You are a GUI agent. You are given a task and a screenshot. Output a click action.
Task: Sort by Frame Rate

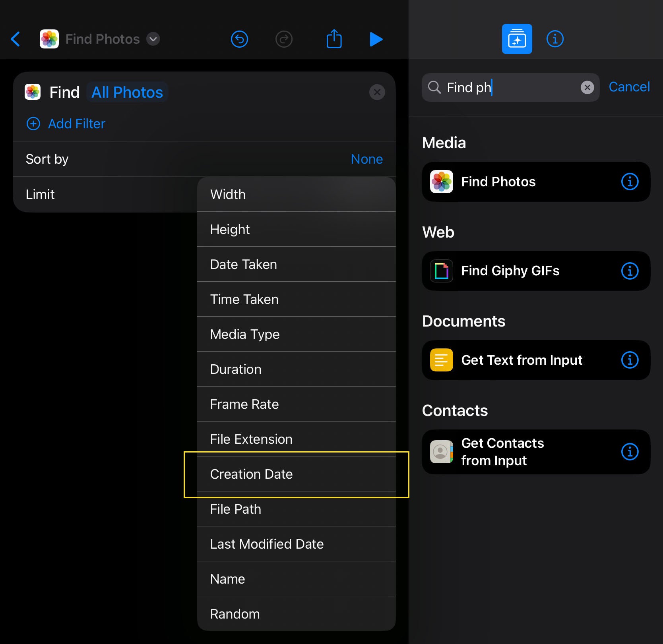click(x=296, y=404)
